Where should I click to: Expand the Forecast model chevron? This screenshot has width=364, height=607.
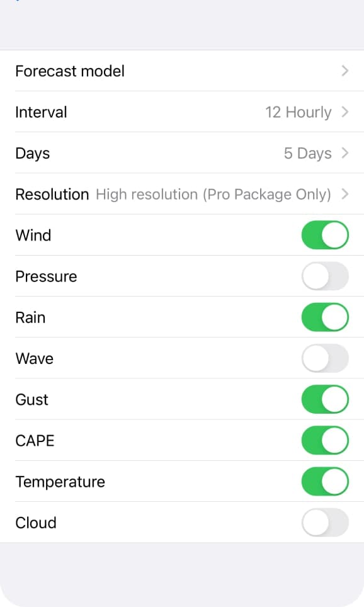345,71
